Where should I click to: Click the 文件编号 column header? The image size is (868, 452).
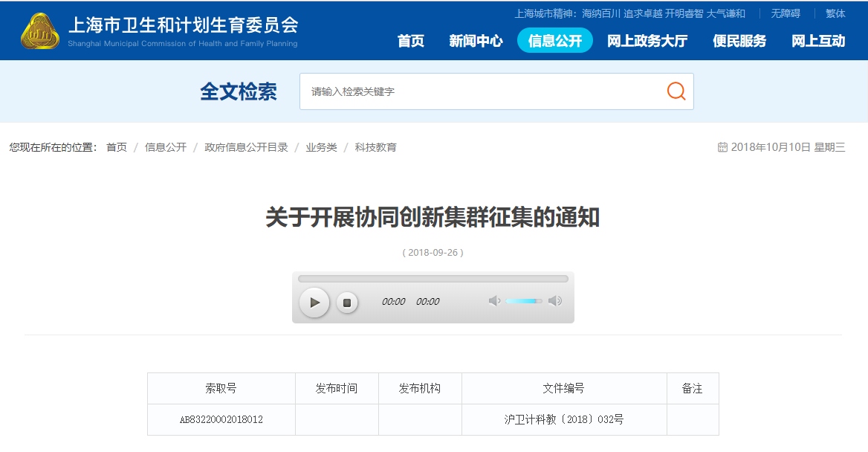pyautogui.click(x=563, y=388)
